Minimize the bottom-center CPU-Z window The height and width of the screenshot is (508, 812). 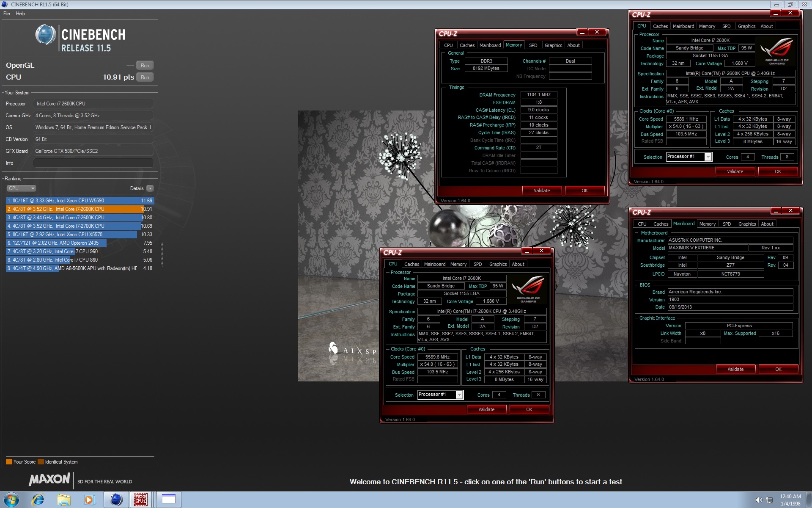coord(527,251)
